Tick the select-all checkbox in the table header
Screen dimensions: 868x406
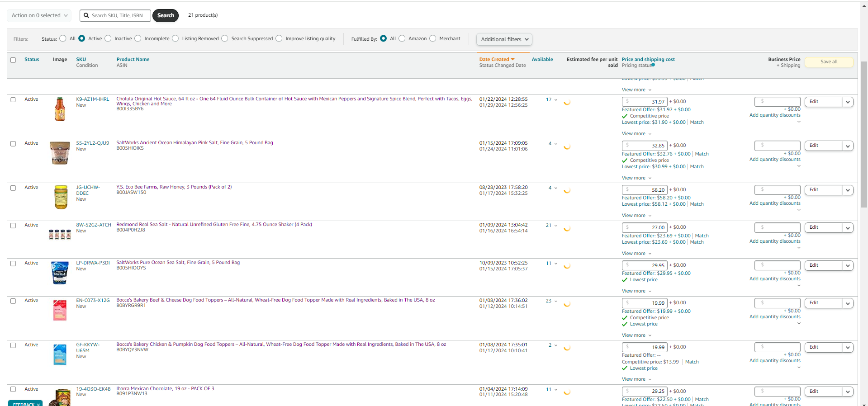13,60
